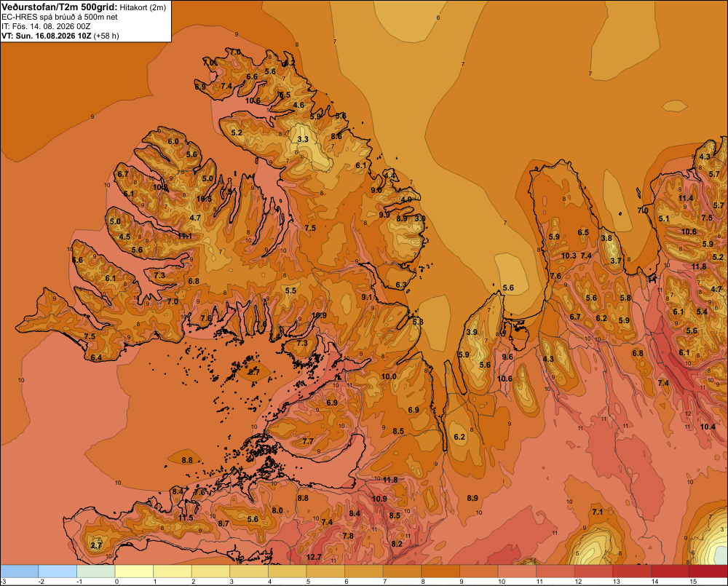Viewport: 728px width, 586px height.
Task: Click the 11.4 temperature label on the map
Action: pos(686,198)
